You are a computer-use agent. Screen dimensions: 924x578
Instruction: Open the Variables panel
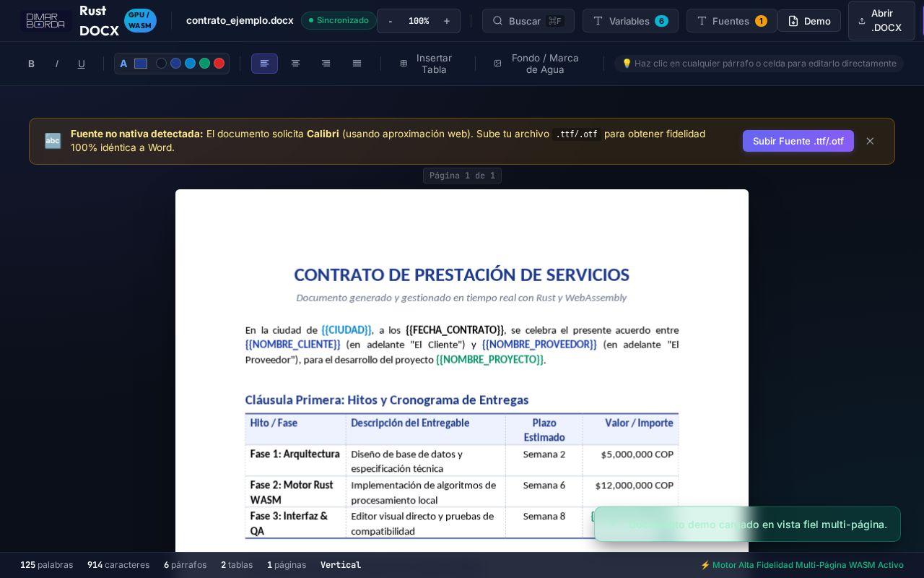(x=630, y=21)
